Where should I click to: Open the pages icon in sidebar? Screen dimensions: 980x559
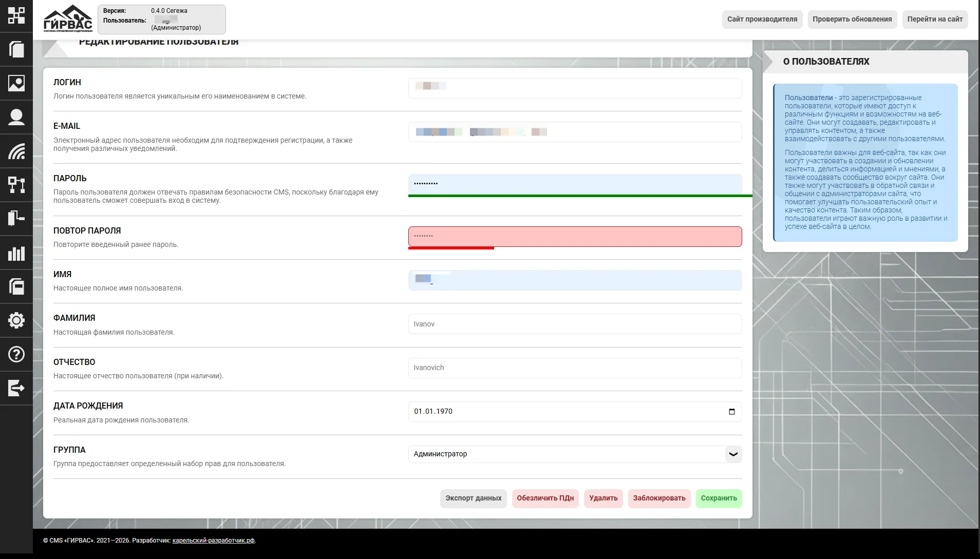(16, 49)
